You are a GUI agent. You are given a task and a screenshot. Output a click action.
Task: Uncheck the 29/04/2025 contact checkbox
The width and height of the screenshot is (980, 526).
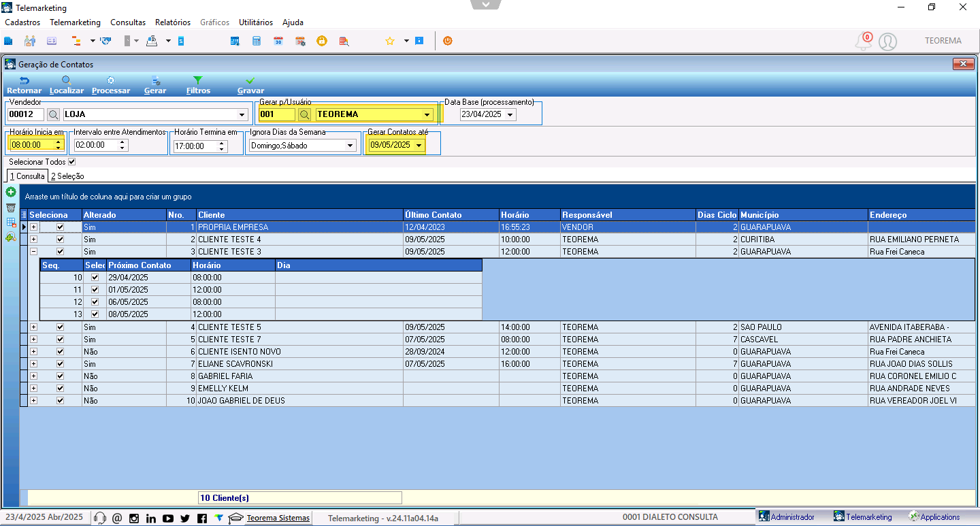(x=95, y=278)
